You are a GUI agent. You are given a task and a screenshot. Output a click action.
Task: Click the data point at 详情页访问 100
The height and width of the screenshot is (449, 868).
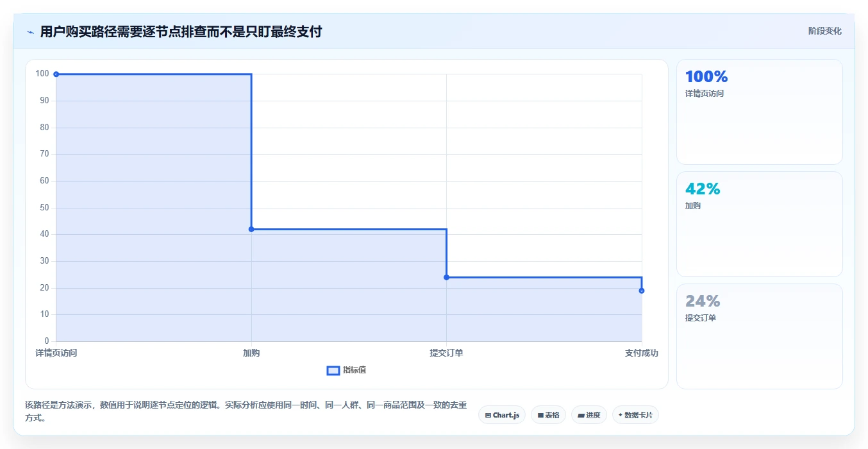(56, 74)
